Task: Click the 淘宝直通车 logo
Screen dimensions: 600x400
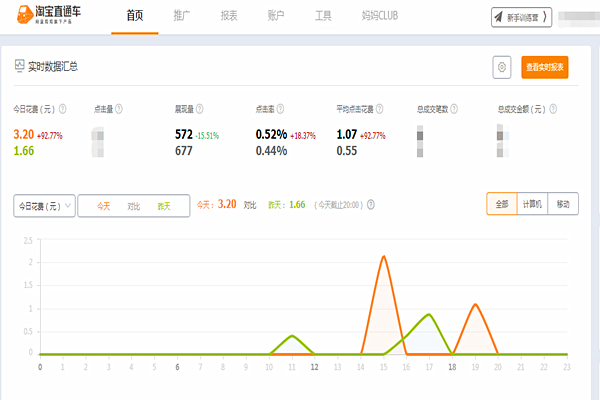Action: pyautogui.click(x=49, y=15)
